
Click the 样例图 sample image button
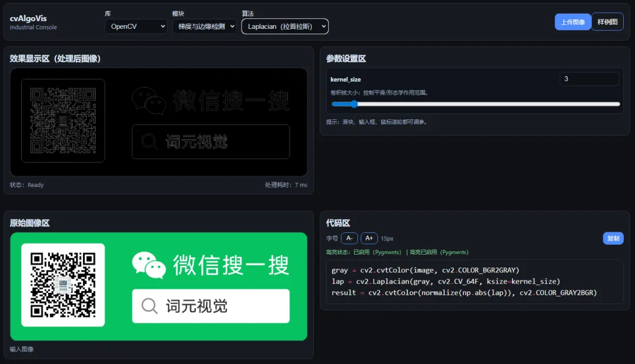(607, 22)
